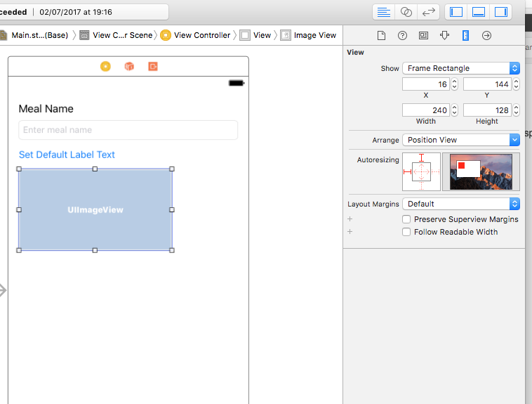Image resolution: width=532 pixels, height=404 pixels.
Task: Click the View Controller dock icon
Action: pos(105,66)
